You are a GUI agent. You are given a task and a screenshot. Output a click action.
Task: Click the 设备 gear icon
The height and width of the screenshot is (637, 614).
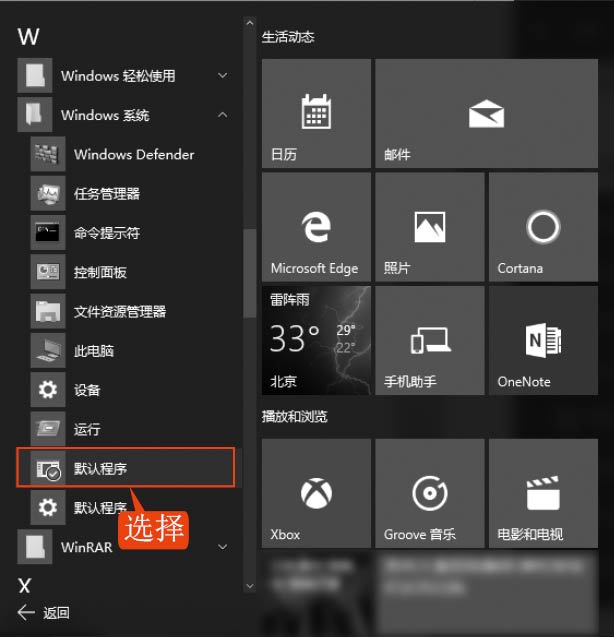pos(48,390)
